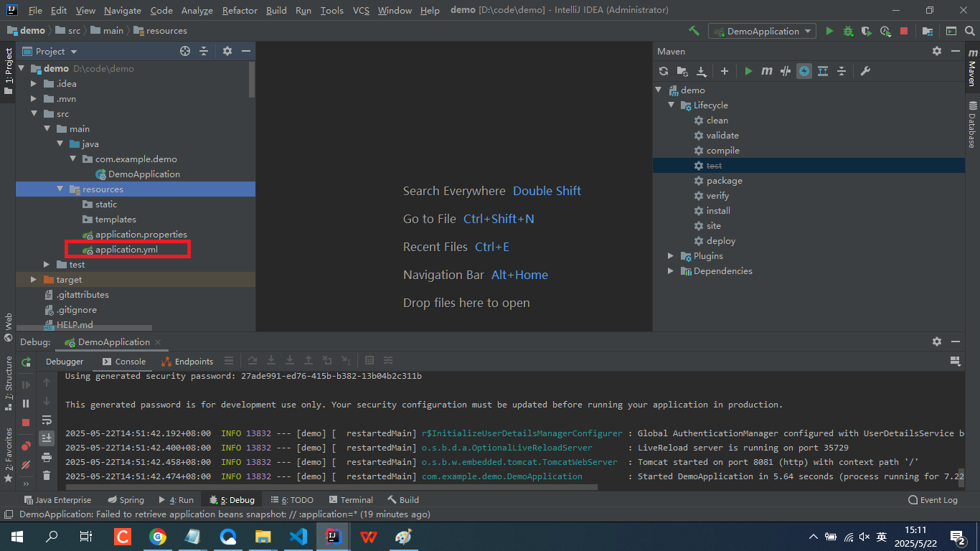Expand Plugins node in Maven panel

tap(671, 256)
